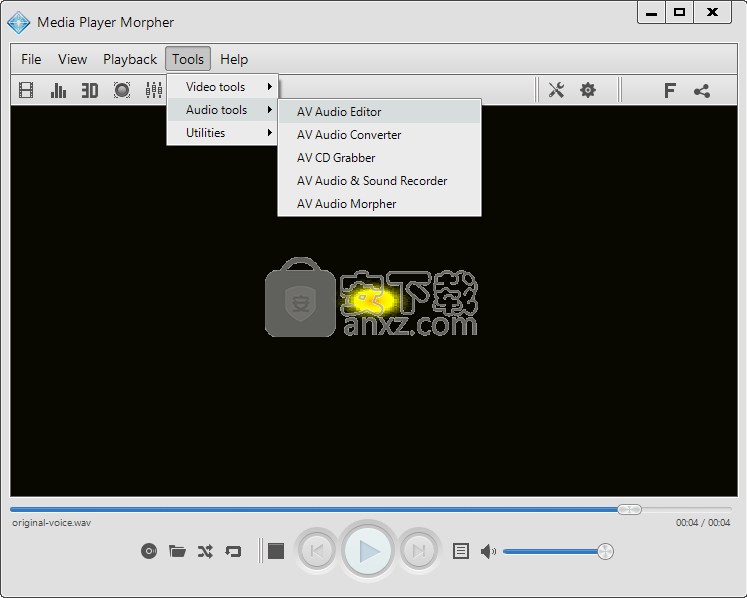747x598 pixels.
Task: Expand the Utilities submenu
Action: [x=222, y=132]
